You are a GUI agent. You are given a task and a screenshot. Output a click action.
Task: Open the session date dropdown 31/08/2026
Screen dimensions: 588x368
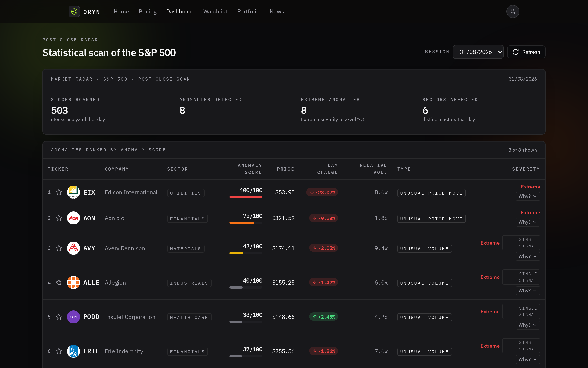pyautogui.click(x=478, y=52)
